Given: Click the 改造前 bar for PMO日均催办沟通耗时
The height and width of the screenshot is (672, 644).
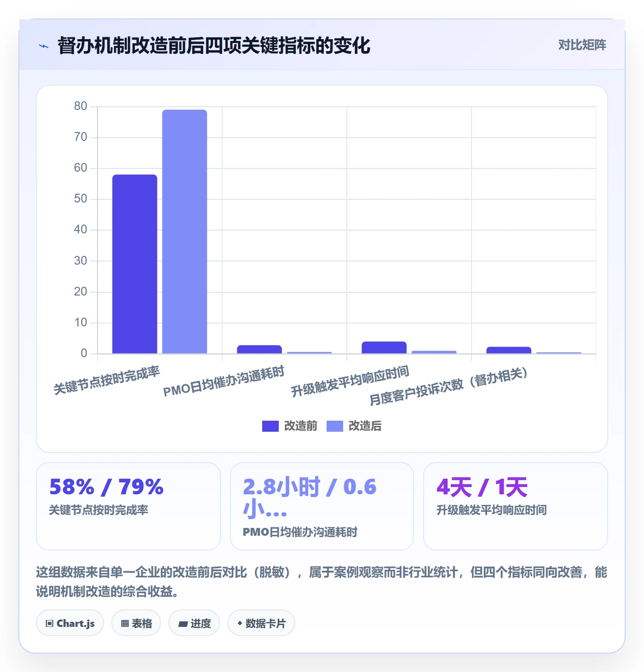Looking at the screenshot, I should point(259,349).
